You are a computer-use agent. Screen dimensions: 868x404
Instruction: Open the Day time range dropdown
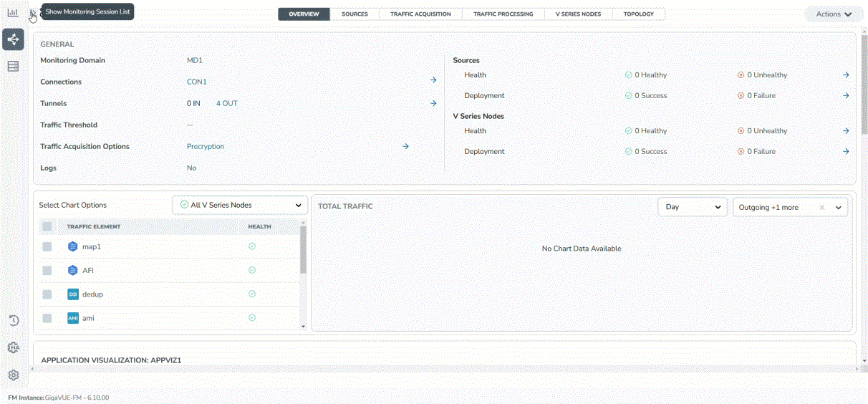692,207
